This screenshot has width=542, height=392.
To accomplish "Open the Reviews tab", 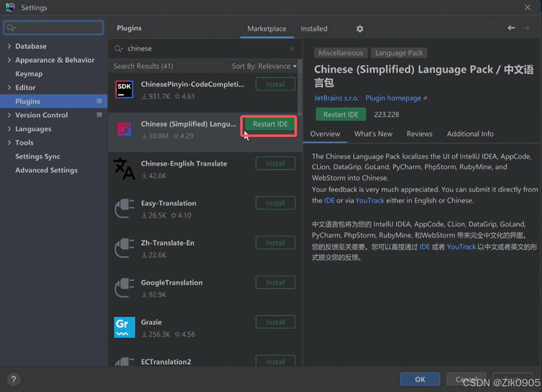I will pyautogui.click(x=419, y=134).
